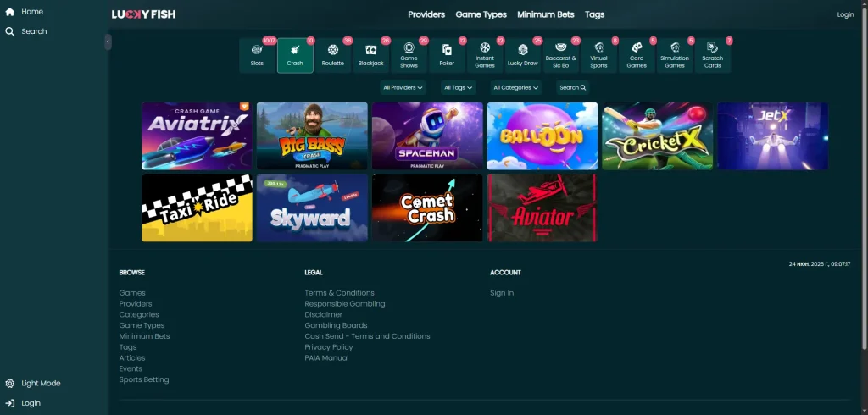Open the Taxi Ride game thumbnail
The width and height of the screenshot is (868, 415).
coord(197,208)
